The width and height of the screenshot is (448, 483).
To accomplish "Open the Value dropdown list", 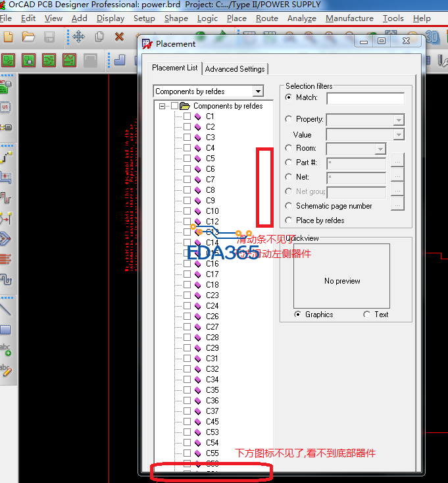I will pos(399,135).
